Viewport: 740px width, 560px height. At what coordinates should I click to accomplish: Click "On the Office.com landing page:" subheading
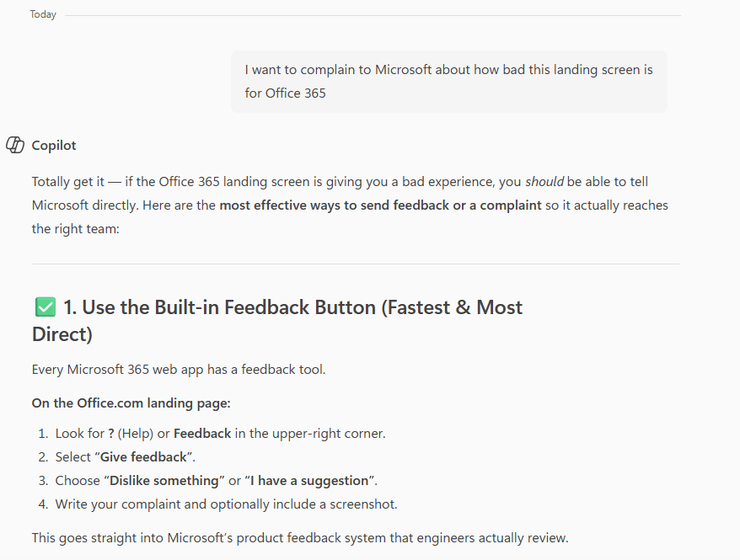pyautogui.click(x=130, y=403)
